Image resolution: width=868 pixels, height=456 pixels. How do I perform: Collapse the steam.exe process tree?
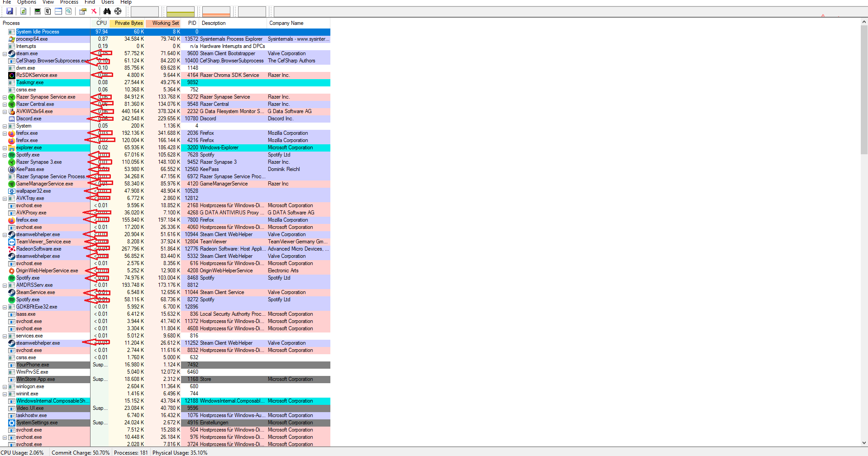point(4,53)
